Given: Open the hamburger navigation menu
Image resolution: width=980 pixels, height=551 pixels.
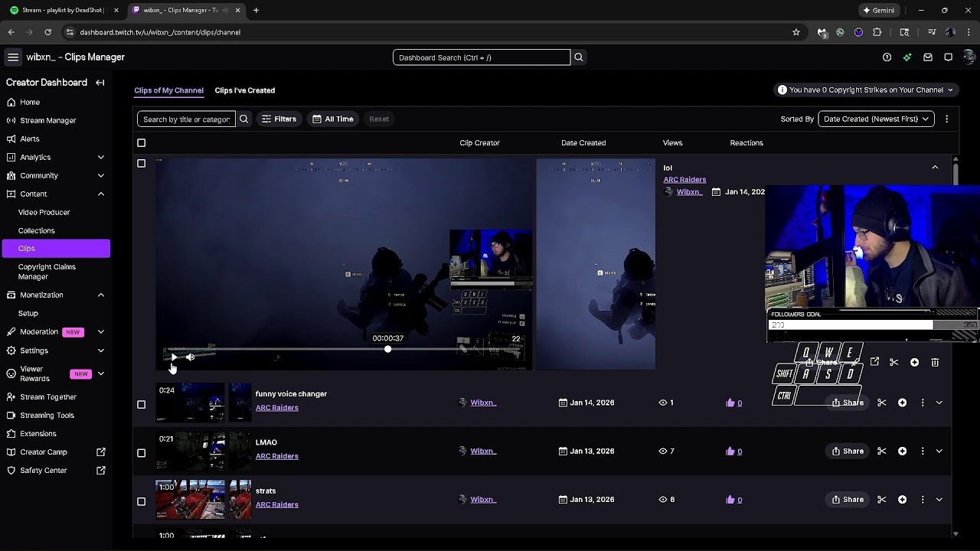Looking at the screenshot, I should [x=13, y=57].
